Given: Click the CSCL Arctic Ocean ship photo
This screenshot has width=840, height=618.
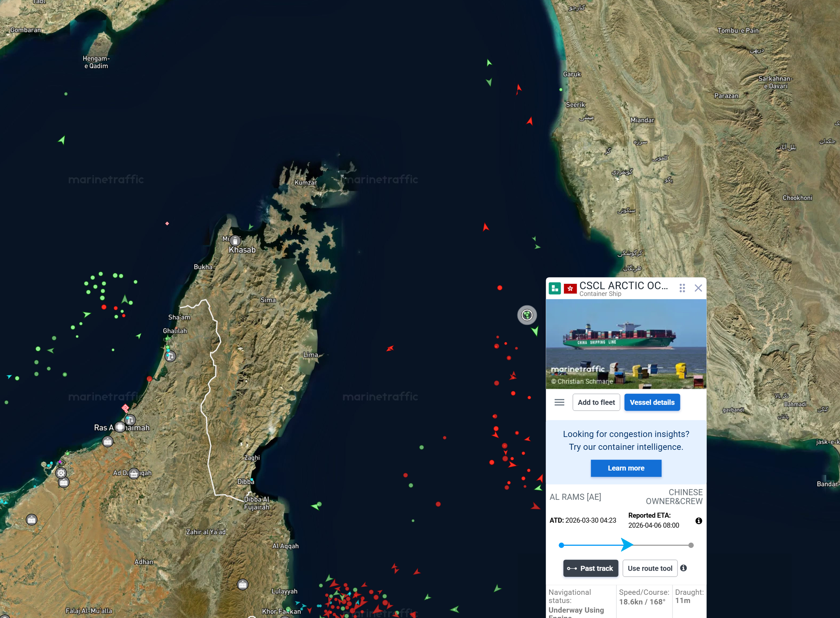Looking at the screenshot, I should tap(626, 343).
